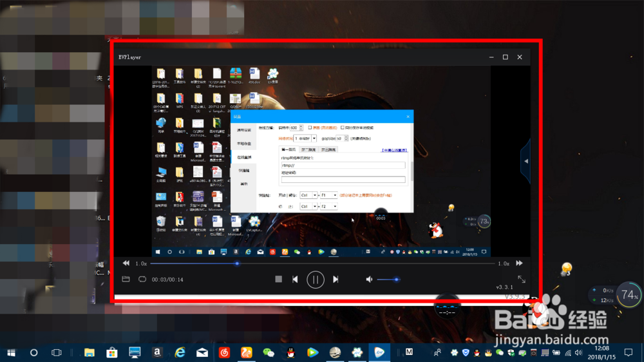This screenshot has height=362, width=644.
Task: Click the 00:03/00:14 time display
Action: [167, 280]
